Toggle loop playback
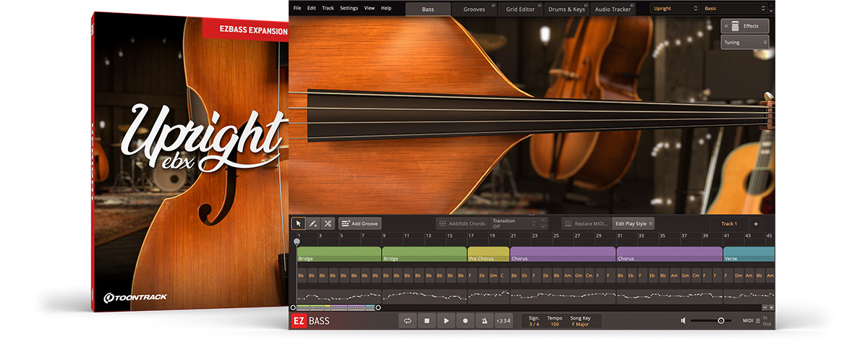Image resolution: width=868 pixels, height=353 pixels. tap(408, 320)
